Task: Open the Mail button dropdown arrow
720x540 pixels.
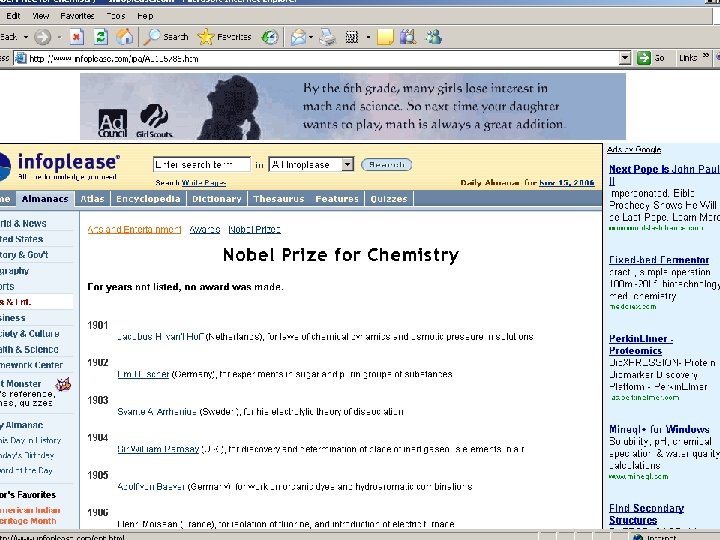Action: pyautogui.click(x=311, y=37)
